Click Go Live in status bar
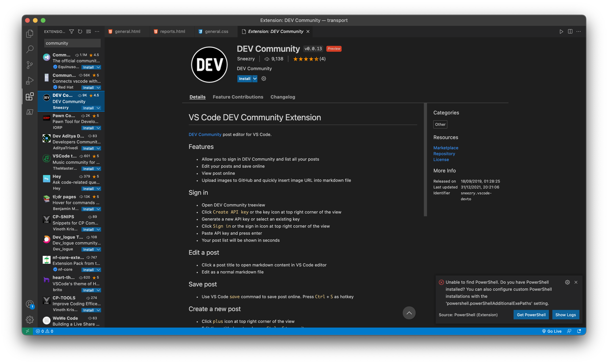Screen dimensions: 608x364 click(552, 331)
